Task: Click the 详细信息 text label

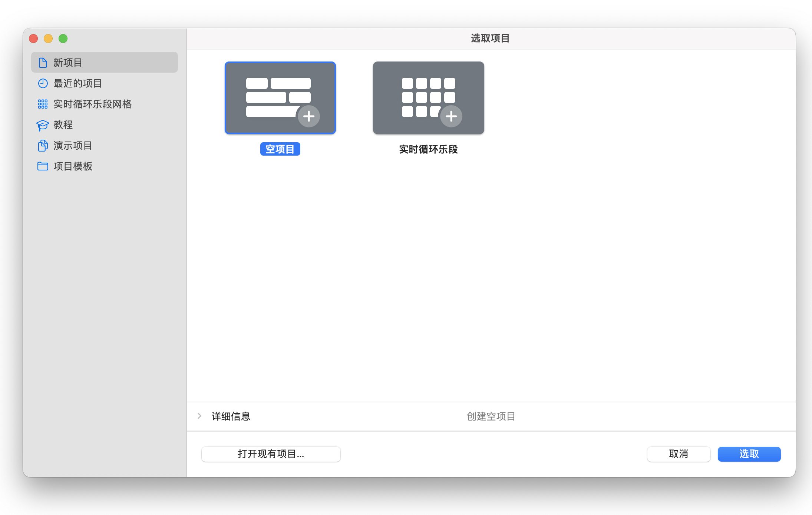Action: point(231,416)
